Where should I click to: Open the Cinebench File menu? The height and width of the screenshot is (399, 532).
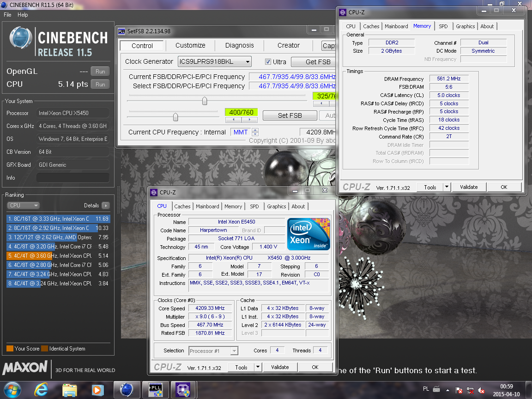(x=7, y=15)
